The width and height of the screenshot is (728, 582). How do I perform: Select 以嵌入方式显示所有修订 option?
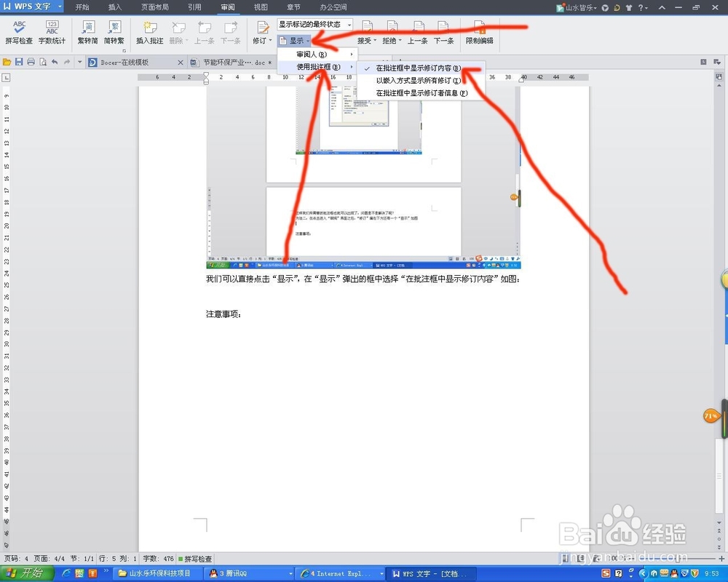pyautogui.click(x=422, y=81)
